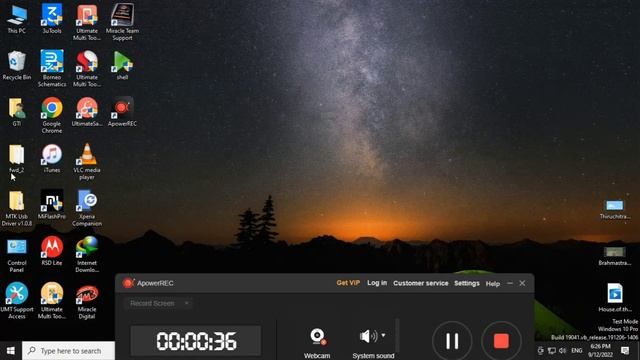Open Xperia Companion shortcut

coord(87,208)
